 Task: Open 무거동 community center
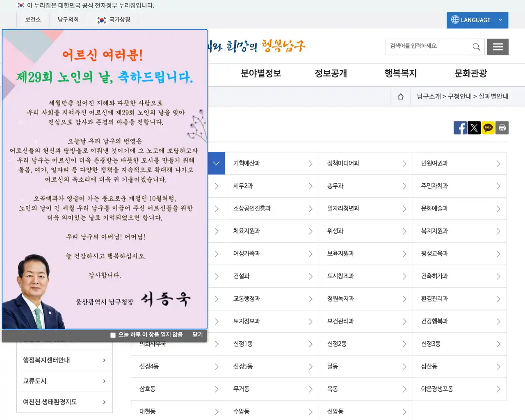coord(272,389)
